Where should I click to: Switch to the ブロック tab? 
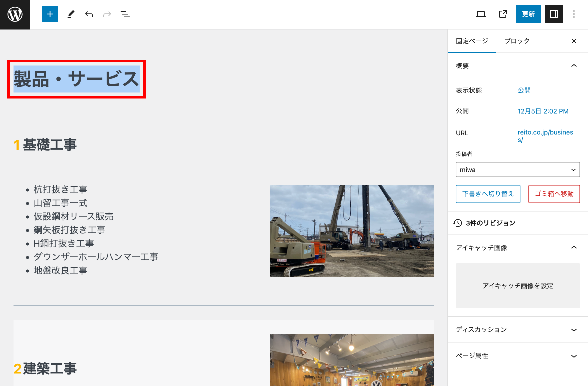coord(517,41)
